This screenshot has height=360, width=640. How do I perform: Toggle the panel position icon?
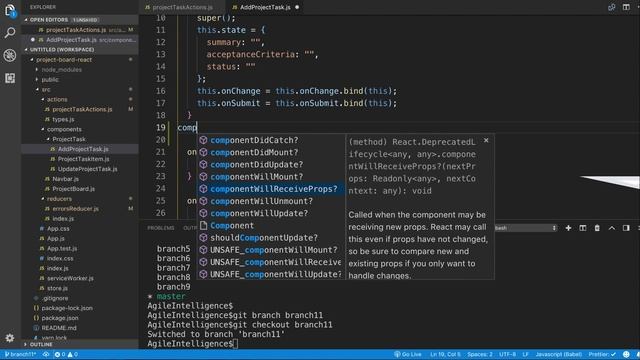(626, 228)
